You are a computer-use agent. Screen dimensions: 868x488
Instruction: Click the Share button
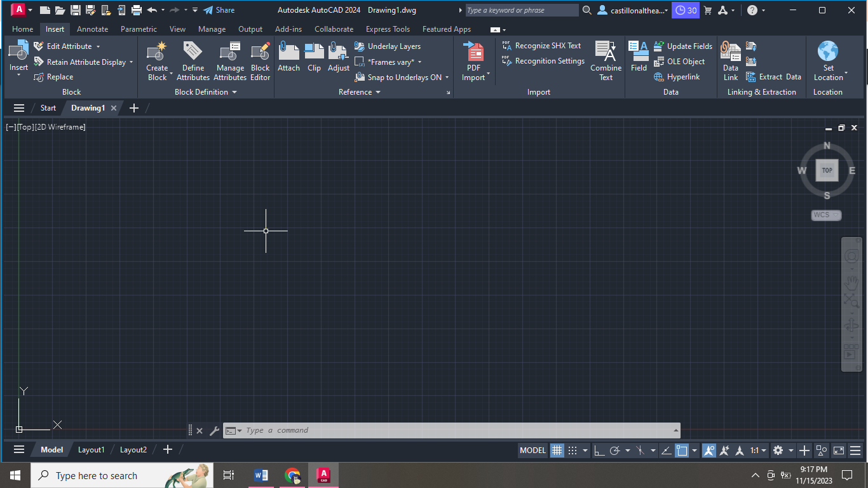[x=219, y=10]
